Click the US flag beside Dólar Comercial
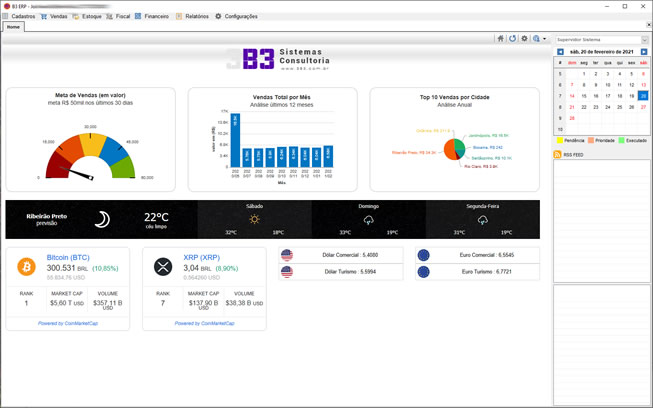Viewport: 653px width, 408px height. (x=287, y=255)
